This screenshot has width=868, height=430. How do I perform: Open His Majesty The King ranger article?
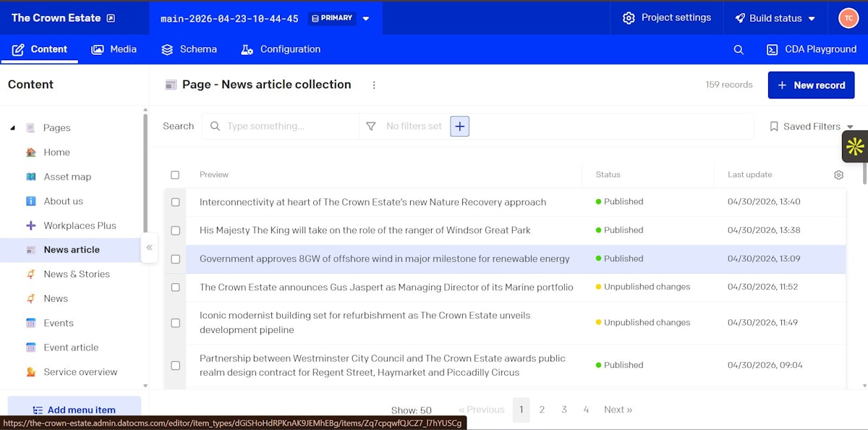pyautogui.click(x=365, y=230)
